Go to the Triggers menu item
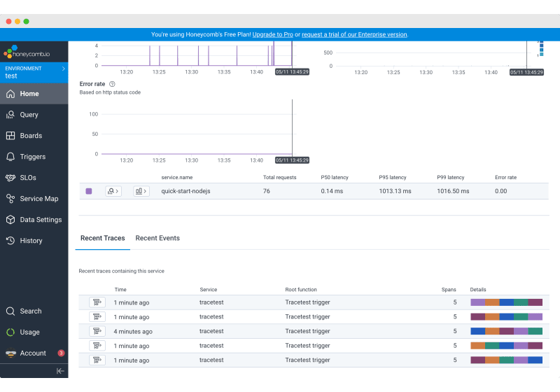The height and width of the screenshot is (392, 560). click(x=34, y=157)
